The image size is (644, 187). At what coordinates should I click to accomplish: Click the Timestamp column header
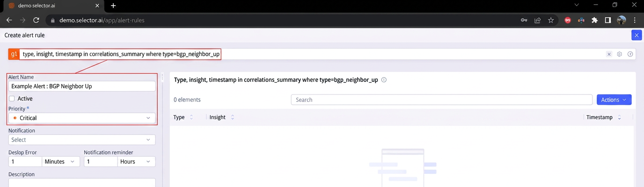click(600, 117)
